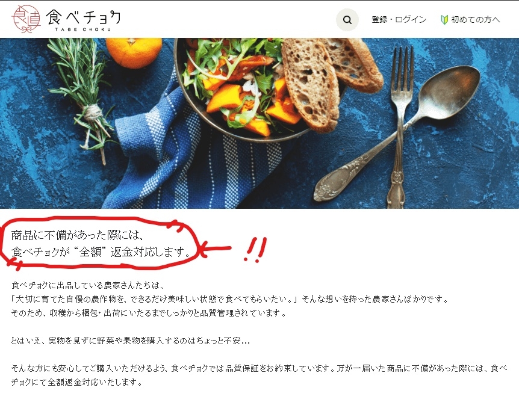Screen dimensions: 519x420
Task: Click the magnifying glass search icon
Action: (x=347, y=20)
